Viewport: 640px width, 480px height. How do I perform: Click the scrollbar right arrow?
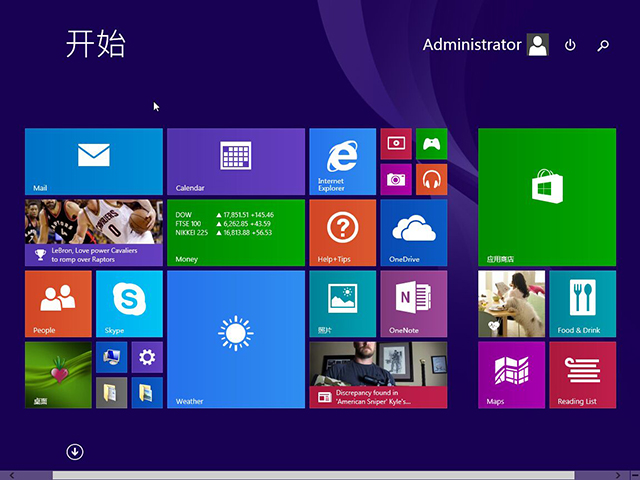point(618,476)
